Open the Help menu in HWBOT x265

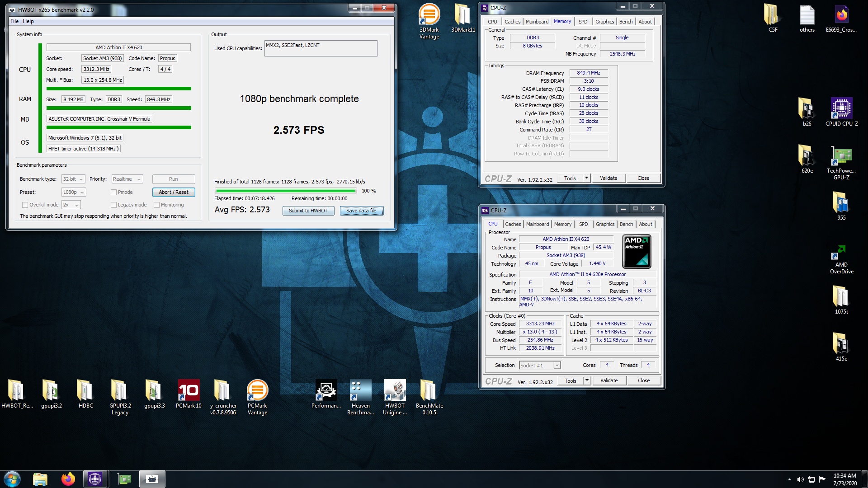[28, 21]
